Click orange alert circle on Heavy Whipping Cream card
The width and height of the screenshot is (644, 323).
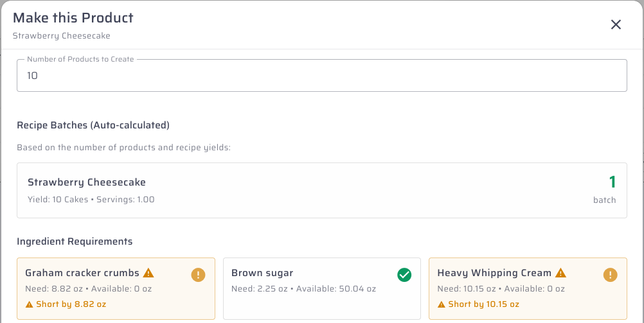pyautogui.click(x=610, y=275)
